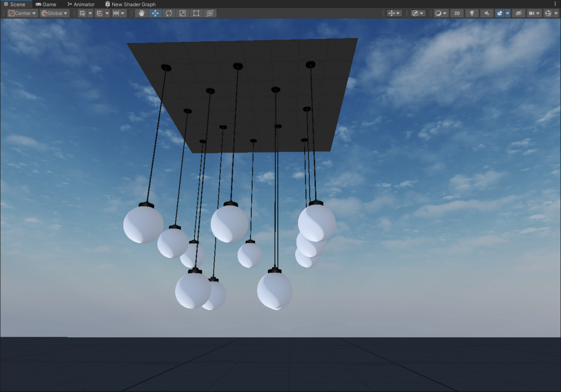The image size is (561, 392).
Task: Open the window kebab options menu
Action: tap(555, 4)
